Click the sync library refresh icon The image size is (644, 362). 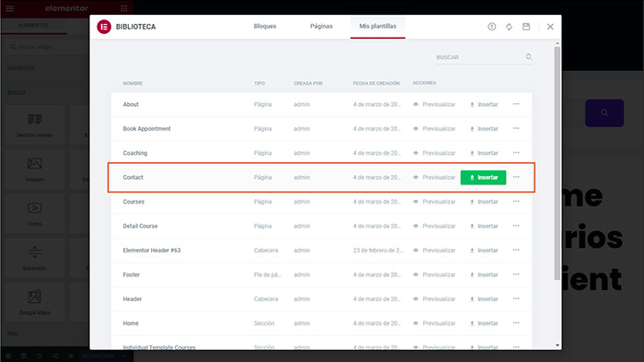pyautogui.click(x=509, y=27)
